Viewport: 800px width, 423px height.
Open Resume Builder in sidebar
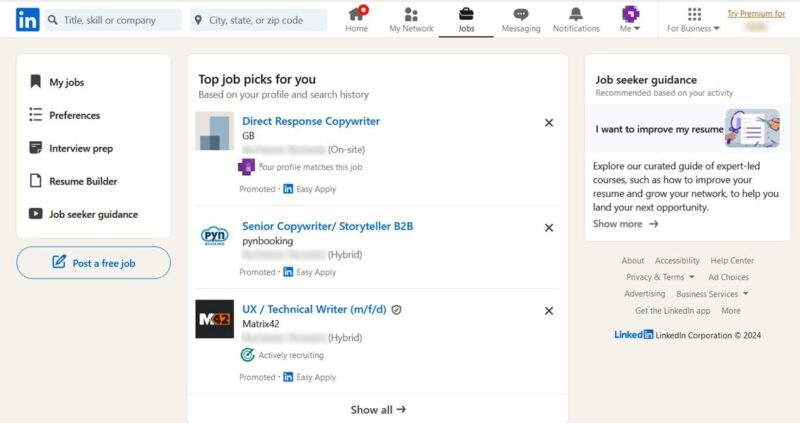tap(83, 181)
